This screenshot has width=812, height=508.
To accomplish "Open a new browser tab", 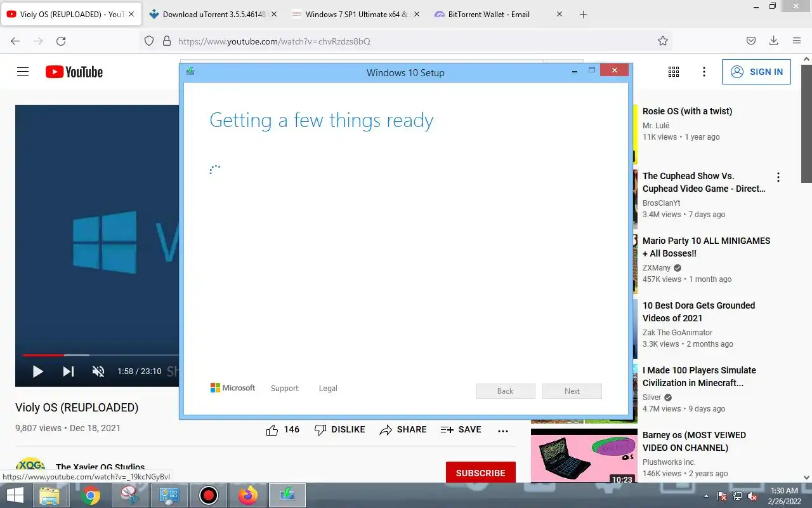I will pos(584,14).
